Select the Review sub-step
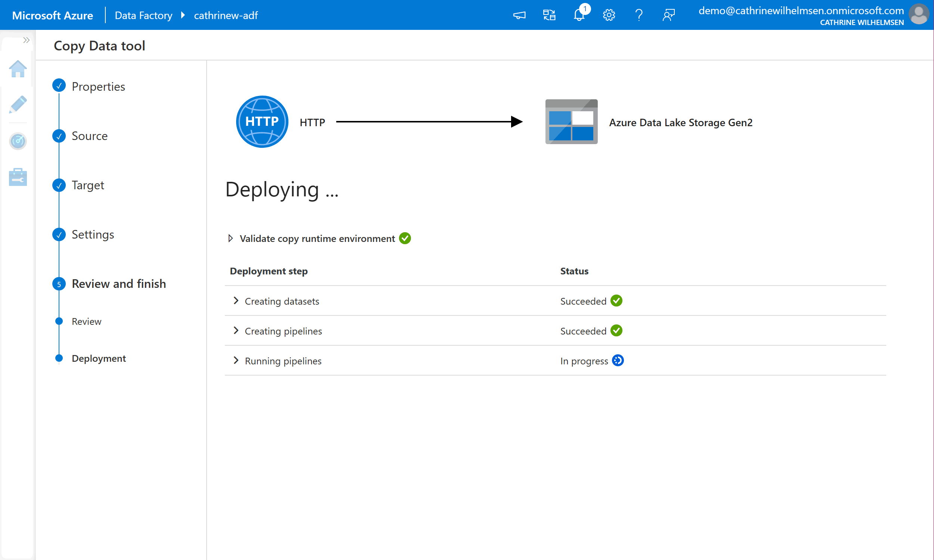 pos(86,321)
